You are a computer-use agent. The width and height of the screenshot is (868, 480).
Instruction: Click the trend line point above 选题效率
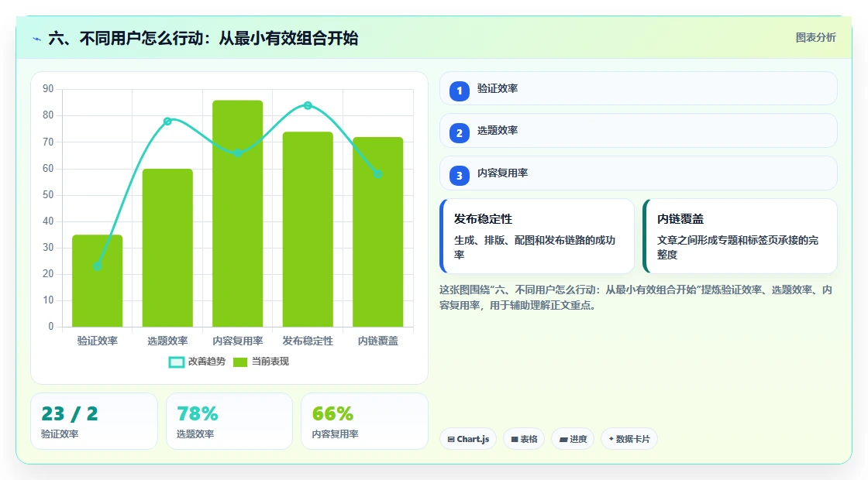point(167,121)
